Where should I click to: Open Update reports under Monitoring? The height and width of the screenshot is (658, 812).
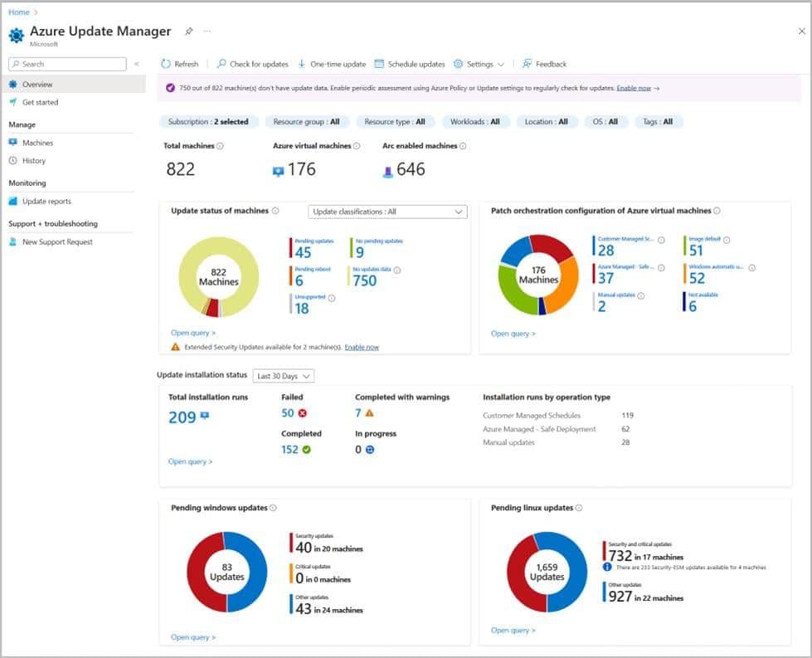[46, 202]
